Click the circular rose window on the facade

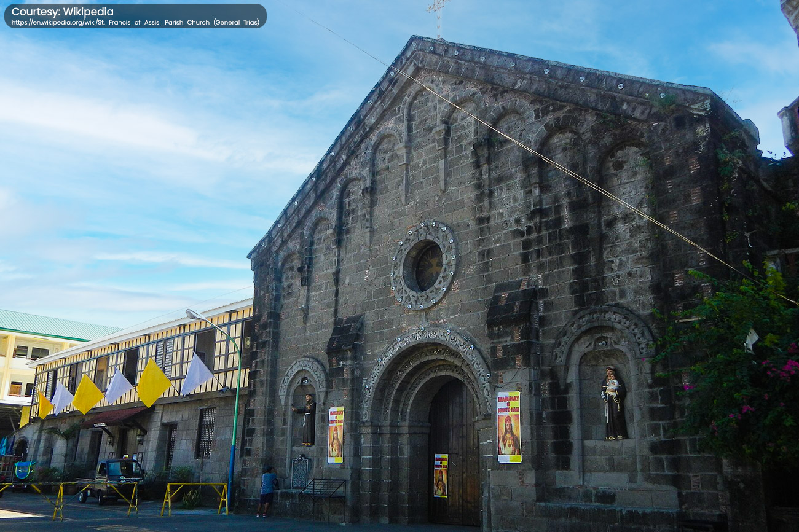[424, 265]
